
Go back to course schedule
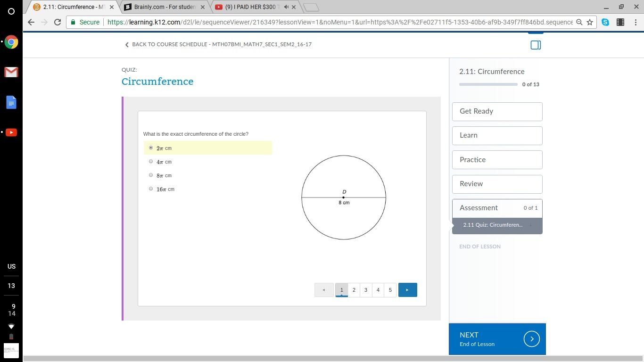click(x=218, y=44)
